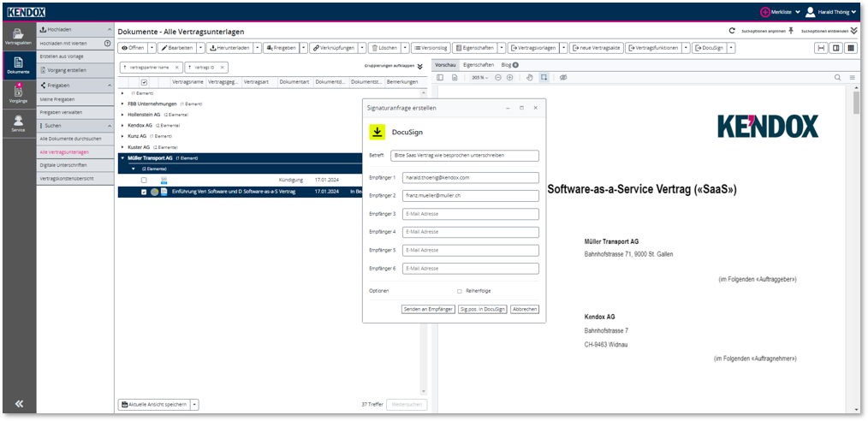
Task: Click the Abbrechen button in the dialog
Action: pyautogui.click(x=525, y=309)
